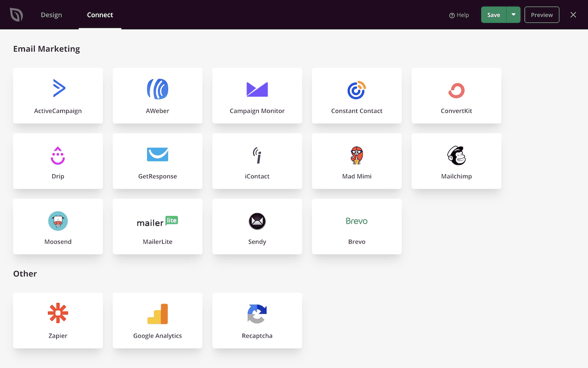
Task: Choose the Brevo logo
Action: [357, 221]
